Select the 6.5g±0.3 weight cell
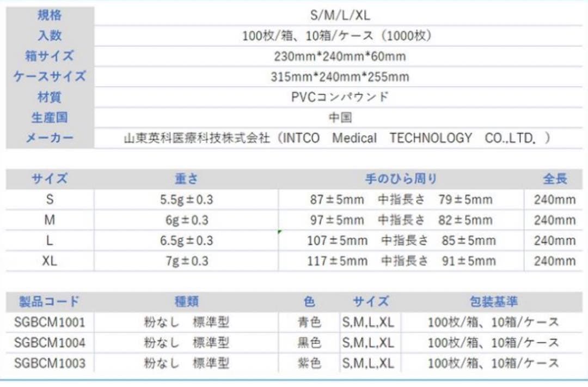This screenshot has height=387, width=588. (x=186, y=240)
